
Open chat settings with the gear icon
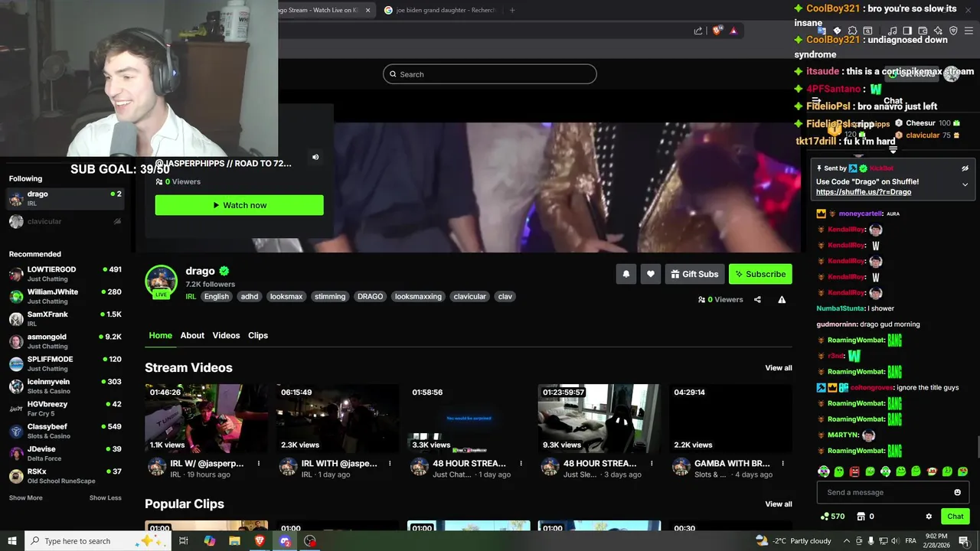click(929, 516)
